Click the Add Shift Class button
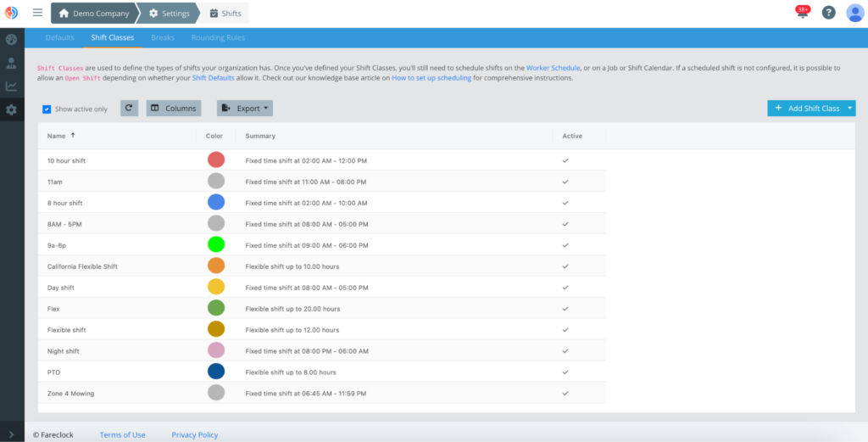The image size is (868, 442). tap(807, 108)
